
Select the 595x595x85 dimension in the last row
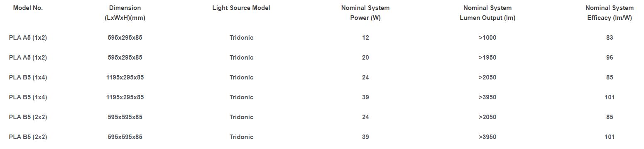pos(125,137)
